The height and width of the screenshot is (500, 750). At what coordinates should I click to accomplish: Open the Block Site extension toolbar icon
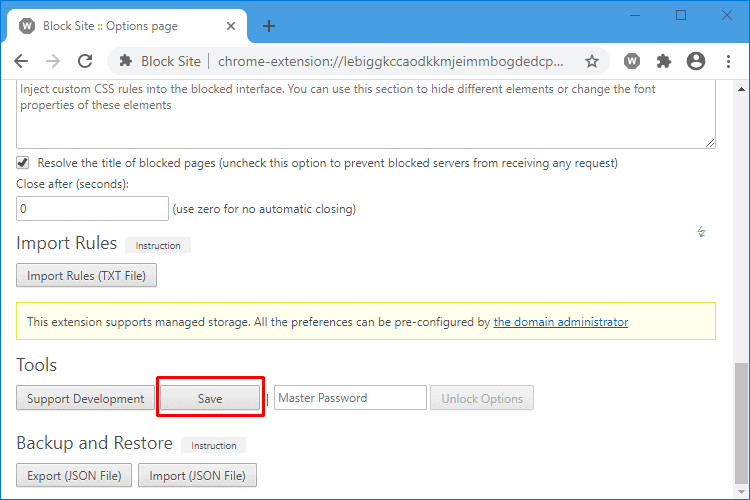(632, 61)
